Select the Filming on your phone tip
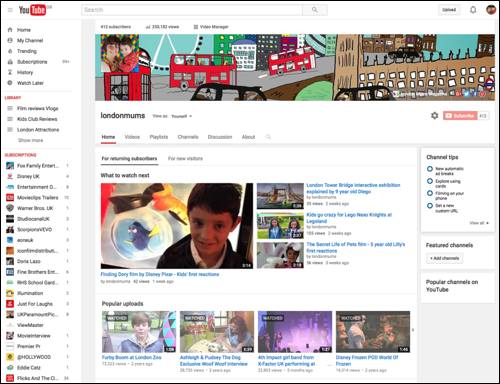 coord(445,196)
